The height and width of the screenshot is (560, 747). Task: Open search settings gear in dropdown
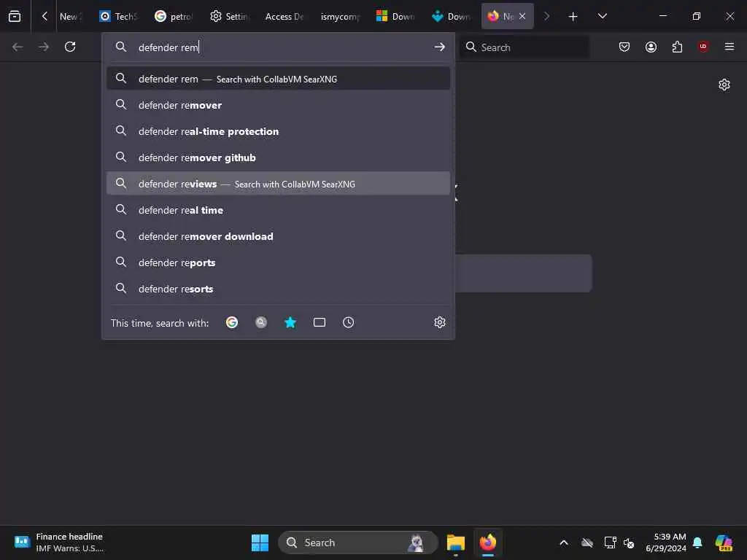440,322
